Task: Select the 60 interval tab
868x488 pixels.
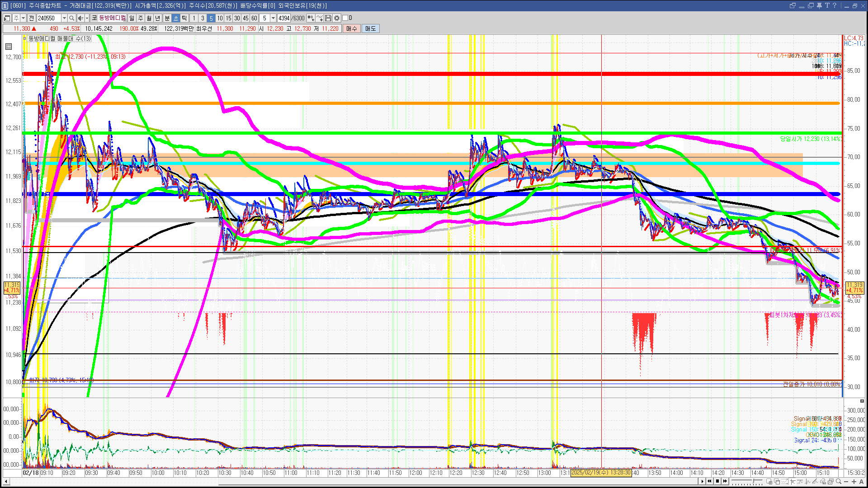Action: (x=254, y=18)
